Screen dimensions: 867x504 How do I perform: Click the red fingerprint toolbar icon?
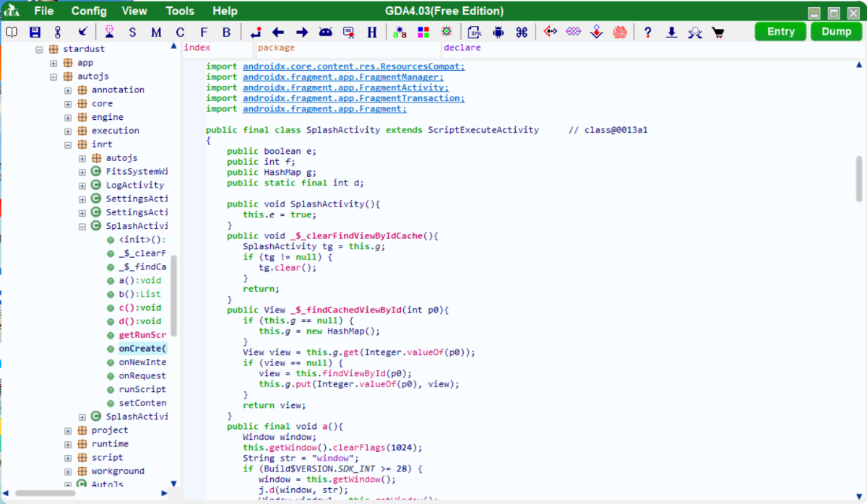pyautogui.click(x=620, y=32)
